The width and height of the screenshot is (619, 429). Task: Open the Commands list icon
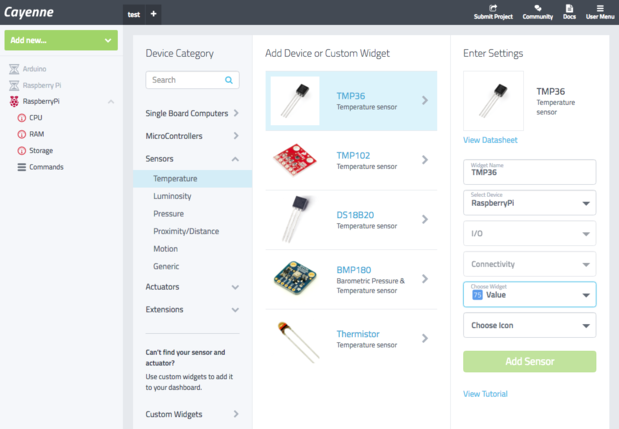(x=22, y=167)
